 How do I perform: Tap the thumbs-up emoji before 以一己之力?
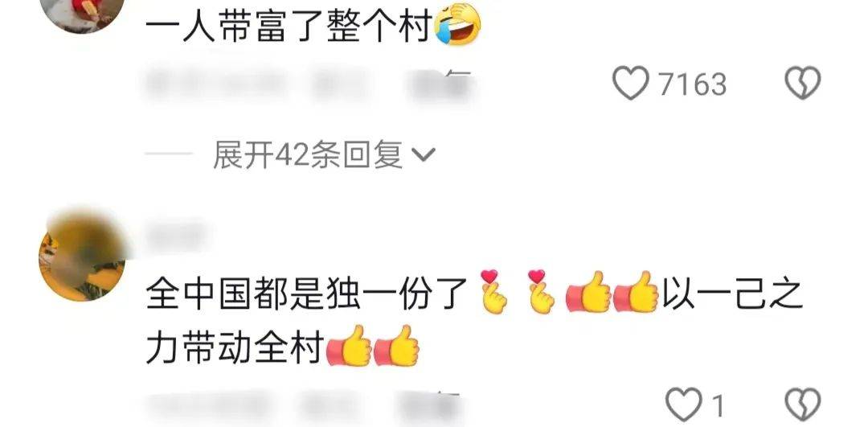click(x=636, y=292)
